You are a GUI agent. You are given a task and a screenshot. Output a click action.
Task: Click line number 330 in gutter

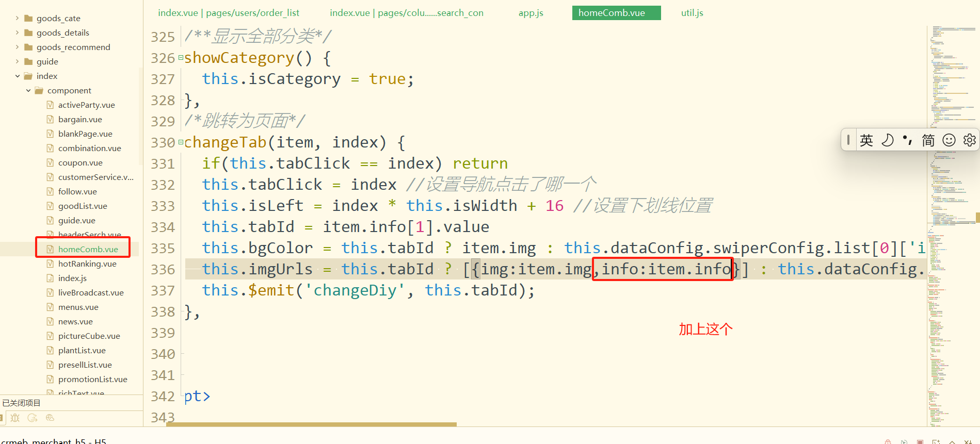(x=163, y=142)
